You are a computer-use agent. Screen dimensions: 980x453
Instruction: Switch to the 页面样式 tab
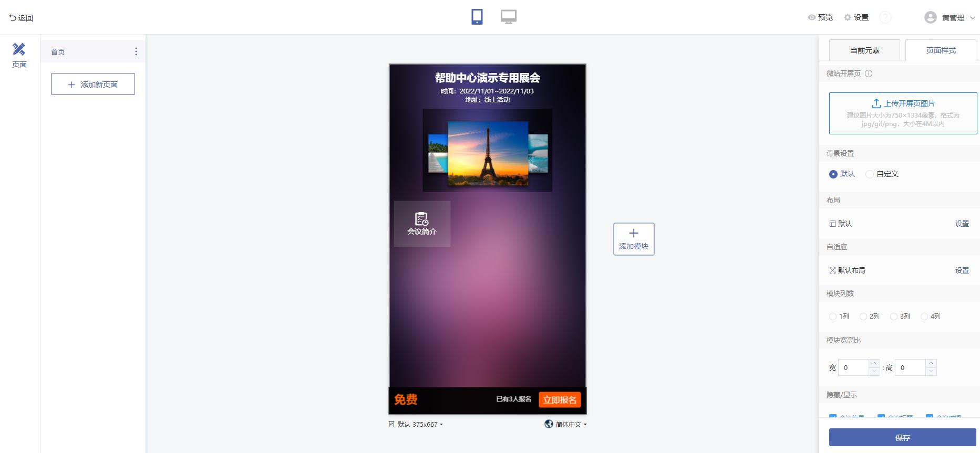[x=941, y=50]
